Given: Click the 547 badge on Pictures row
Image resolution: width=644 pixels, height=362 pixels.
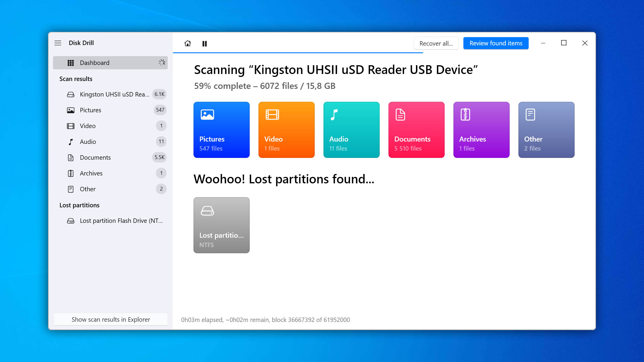Looking at the screenshot, I should (x=160, y=110).
